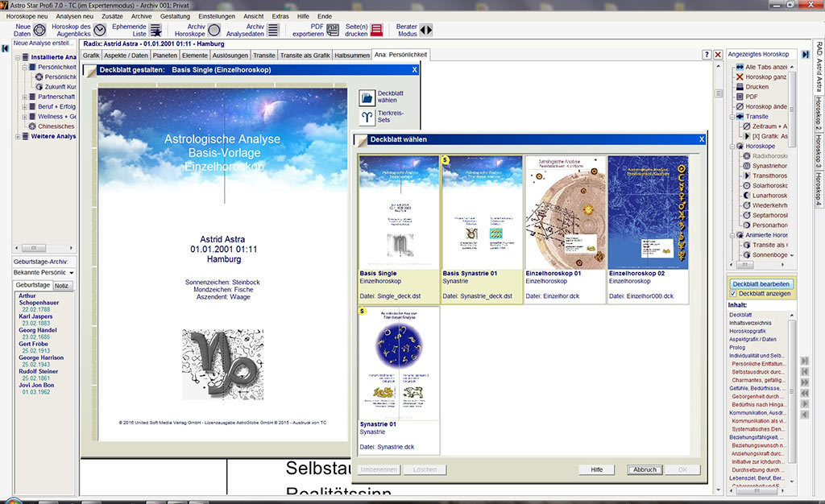Click Horoskop ganz red X item
825x504 pixels.
[740, 76]
